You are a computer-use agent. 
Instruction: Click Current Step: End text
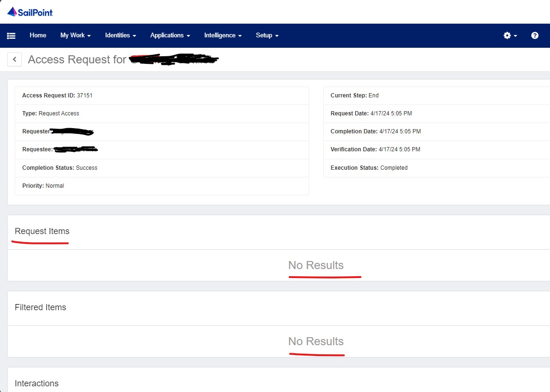pos(354,96)
